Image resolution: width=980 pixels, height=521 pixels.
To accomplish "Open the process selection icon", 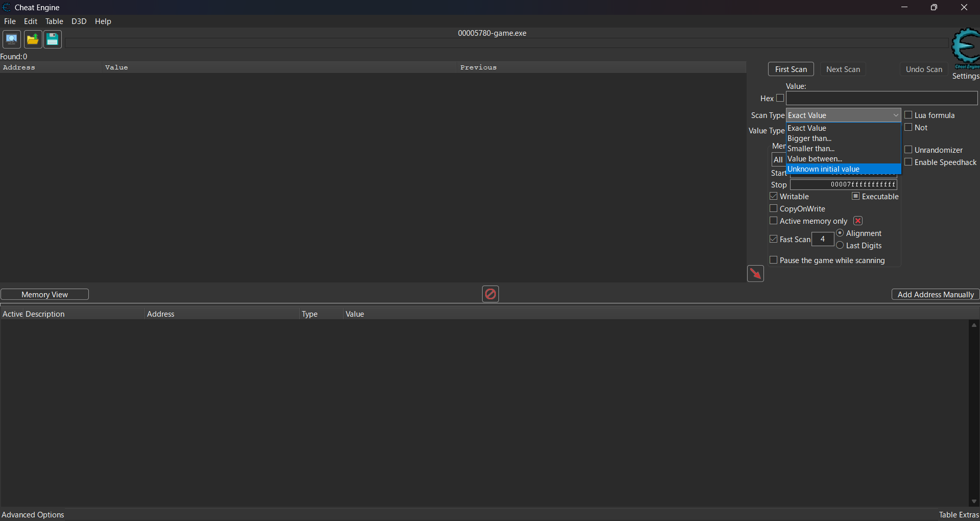I will coord(11,39).
